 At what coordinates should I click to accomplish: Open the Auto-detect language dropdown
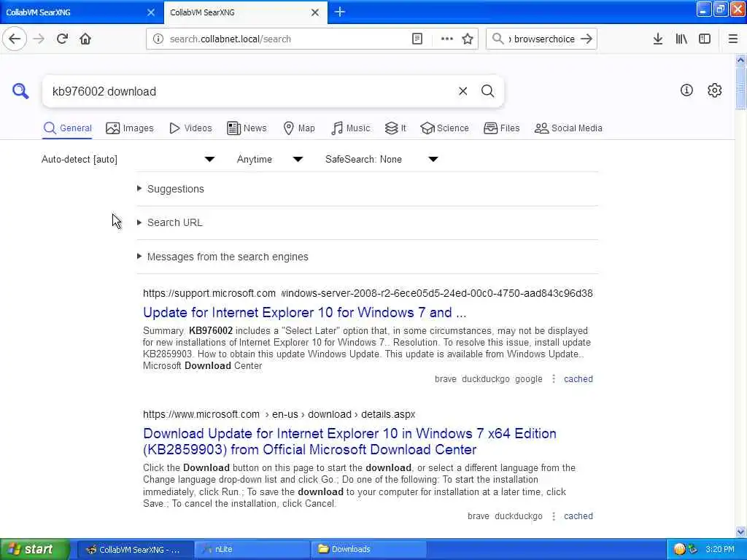click(128, 160)
